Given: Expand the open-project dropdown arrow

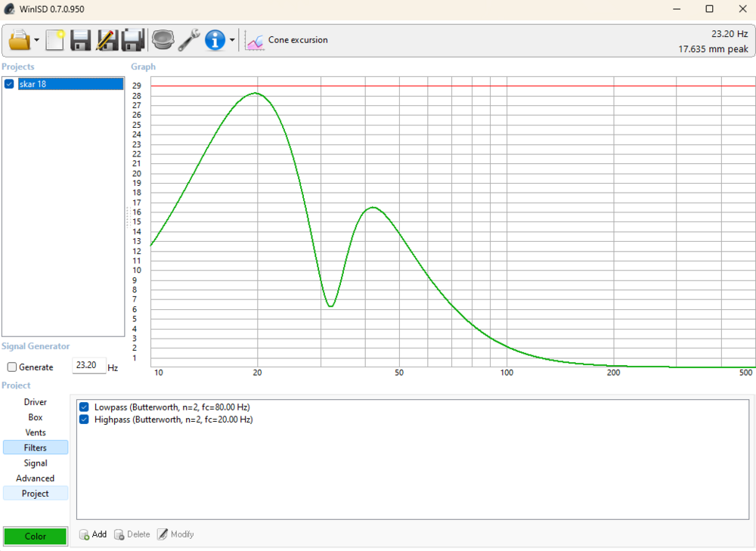Looking at the screenshot, I should (36, 40).
